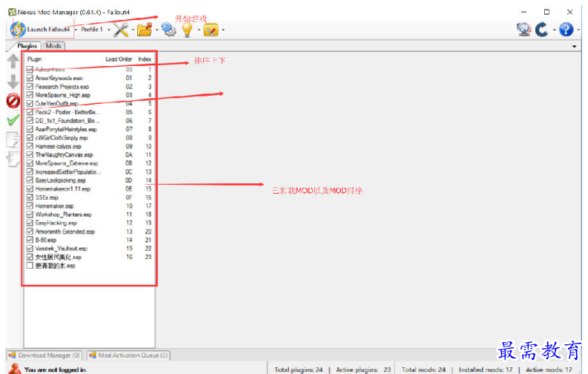The width and height of the screenshot is (588, 374).
Task: Click the export load order document icon
Action: coord(13,140)
